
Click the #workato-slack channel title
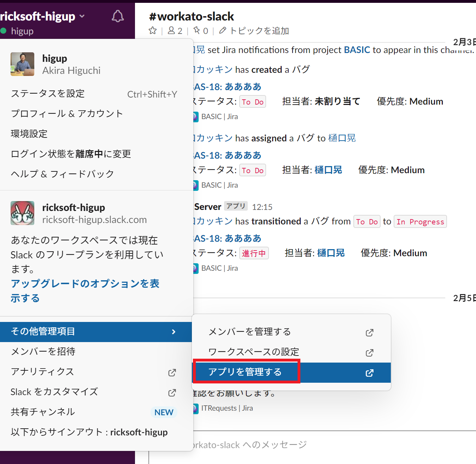(192, 16)
